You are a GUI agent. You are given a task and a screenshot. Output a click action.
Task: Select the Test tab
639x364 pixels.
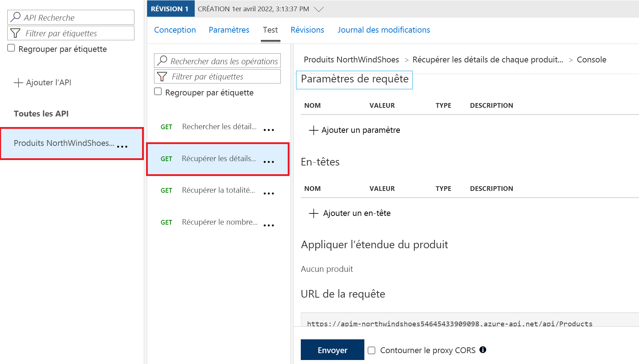point(270,30)
